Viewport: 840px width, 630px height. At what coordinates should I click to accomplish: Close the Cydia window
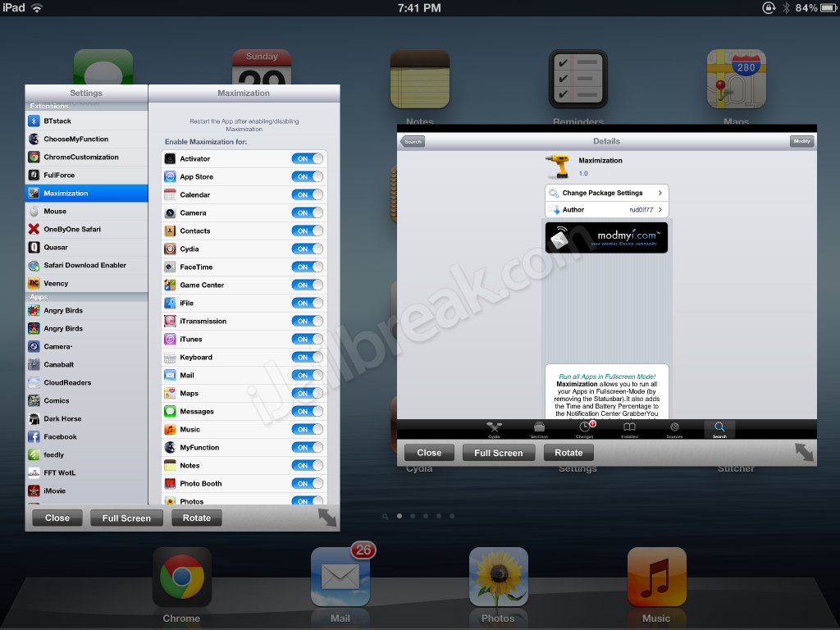pos(429,453)
